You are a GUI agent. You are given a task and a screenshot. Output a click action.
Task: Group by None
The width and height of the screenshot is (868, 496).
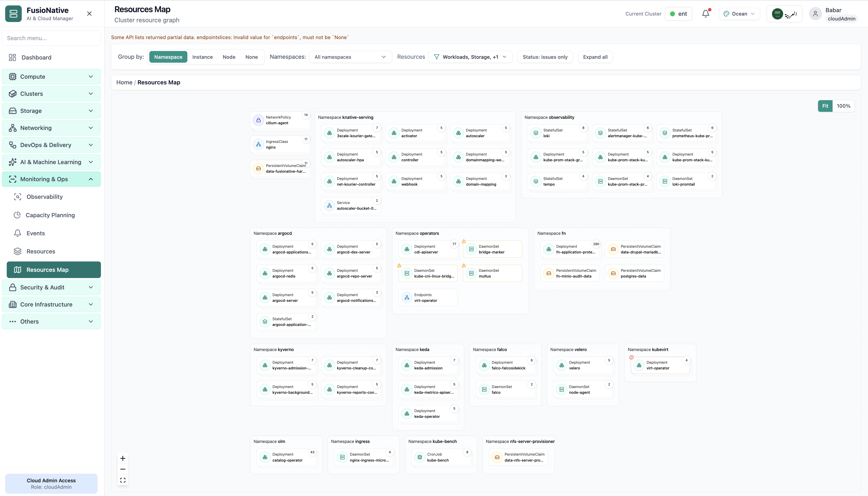251,57
